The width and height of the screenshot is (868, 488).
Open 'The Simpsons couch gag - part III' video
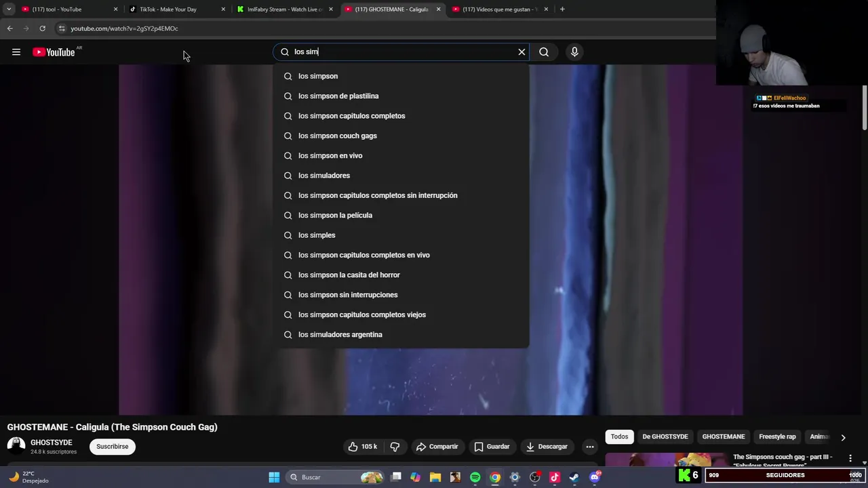tap(783, 460)
